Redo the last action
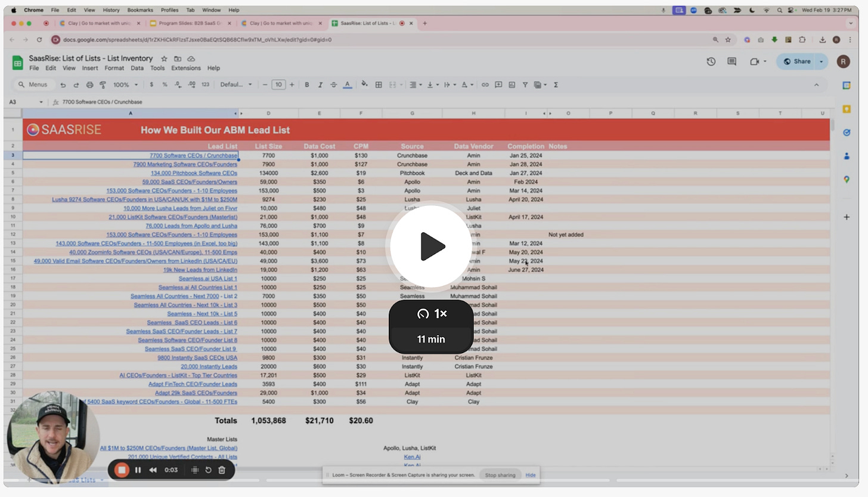868x497 pixels. point(76,85)
